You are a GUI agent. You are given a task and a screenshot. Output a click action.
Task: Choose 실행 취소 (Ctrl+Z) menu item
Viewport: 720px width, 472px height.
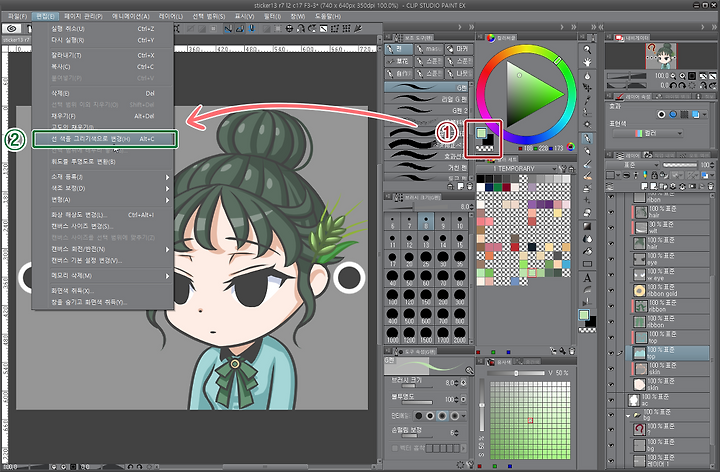click(x=102, y=28)
